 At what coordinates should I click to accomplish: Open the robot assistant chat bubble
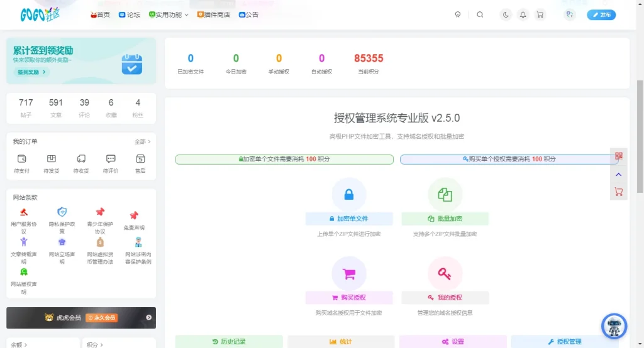tap(614, 326)
